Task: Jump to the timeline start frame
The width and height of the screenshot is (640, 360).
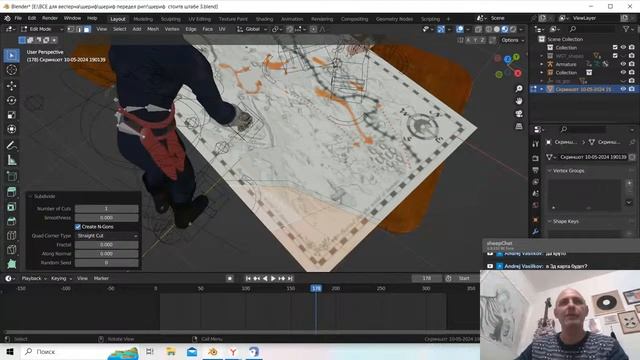Action: coord(248,278)
